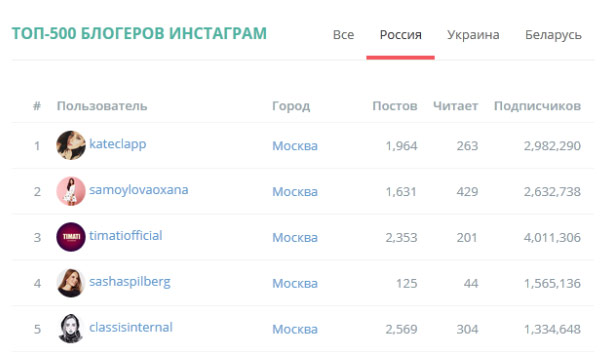613x360 pixels.
Task: Follow the classisinternal username link
Action: pyautogui.click(x=131, y=327)
